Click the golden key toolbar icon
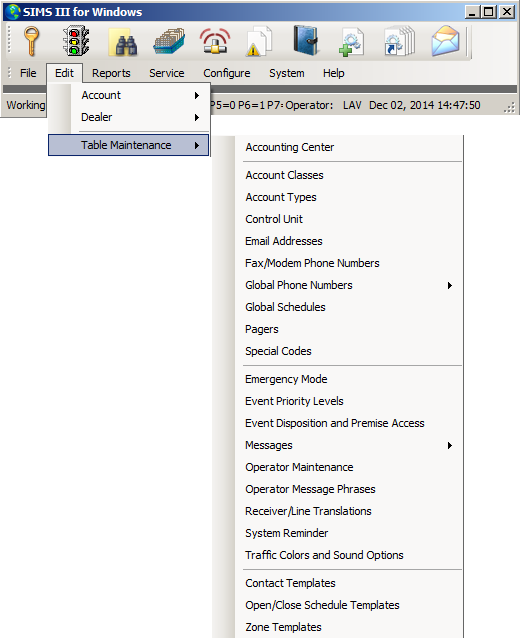Screen dimensions: 520x638 [x=31, y=41]
